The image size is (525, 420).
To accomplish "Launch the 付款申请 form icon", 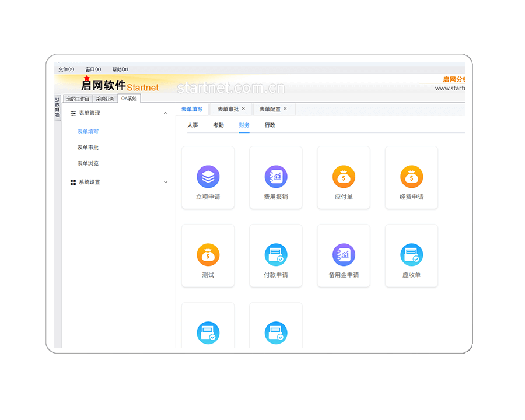I will 275,254.
